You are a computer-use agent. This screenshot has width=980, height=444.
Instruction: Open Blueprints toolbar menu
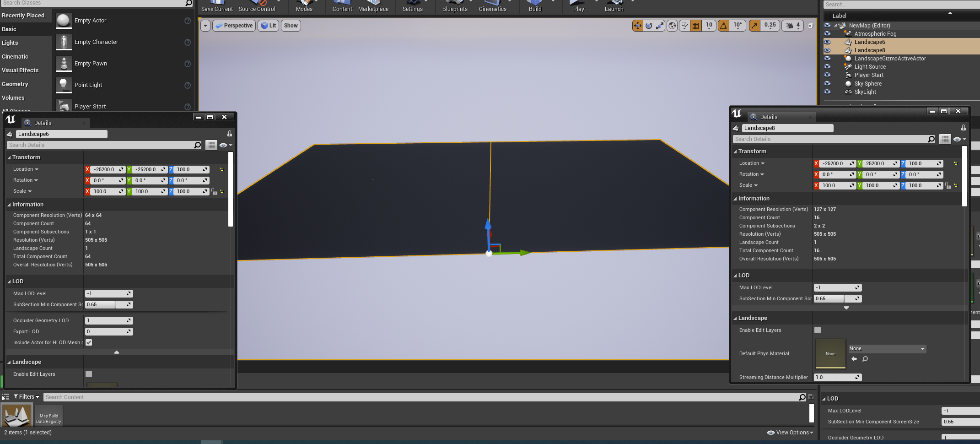[455, 6]
